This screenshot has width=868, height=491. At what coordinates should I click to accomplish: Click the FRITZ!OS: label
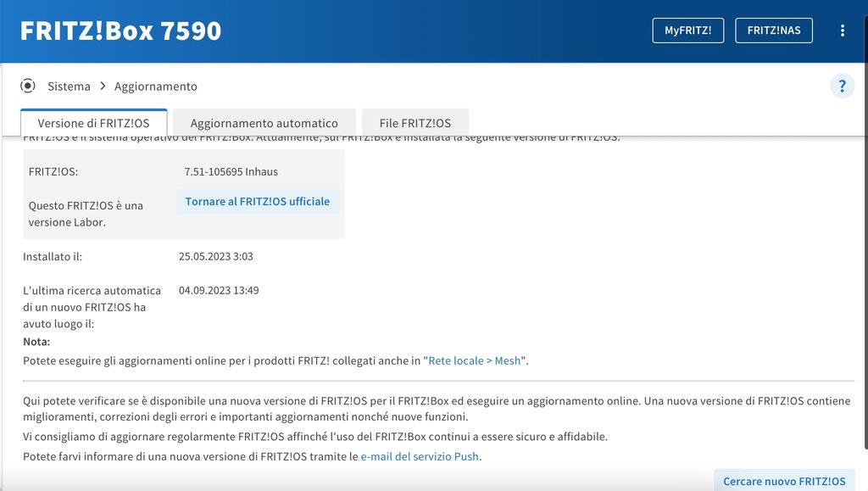point(53,171)
